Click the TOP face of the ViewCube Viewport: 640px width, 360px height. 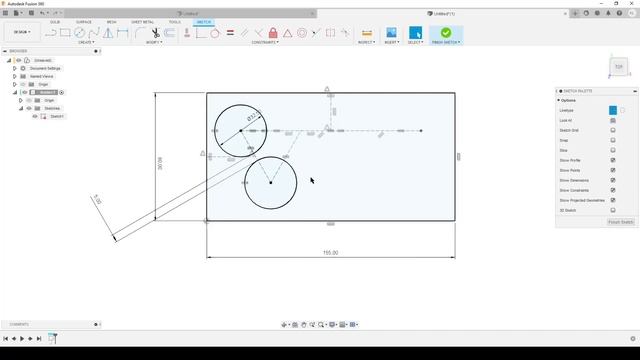(x=619, y=67)
